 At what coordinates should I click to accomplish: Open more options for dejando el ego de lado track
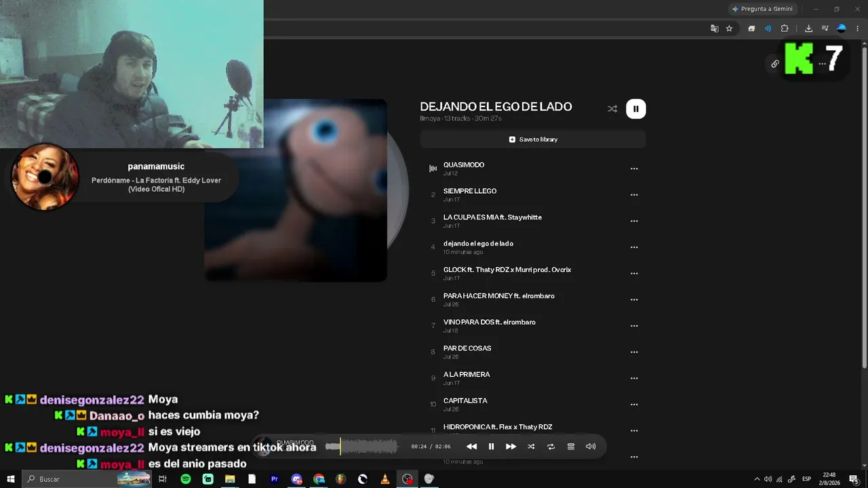(634, 247)
